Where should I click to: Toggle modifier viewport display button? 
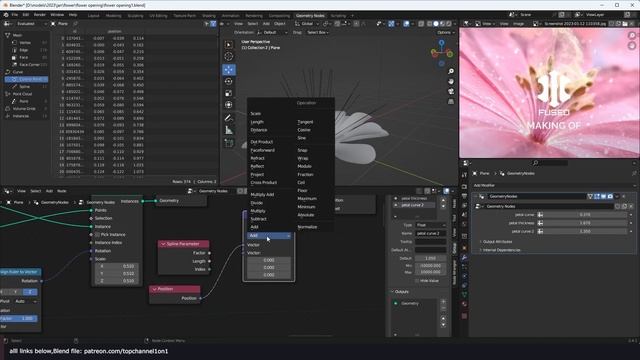click(x=603, y=196)
